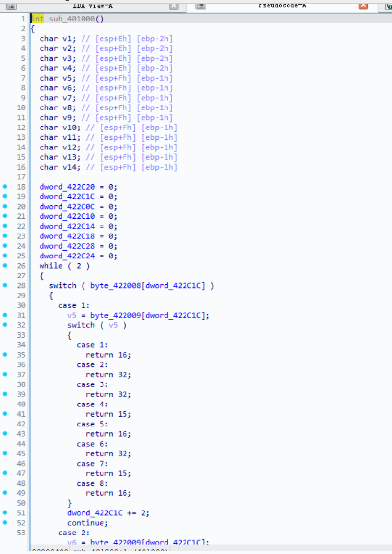Click 'return 32;' on line 37

pos(108,375)
